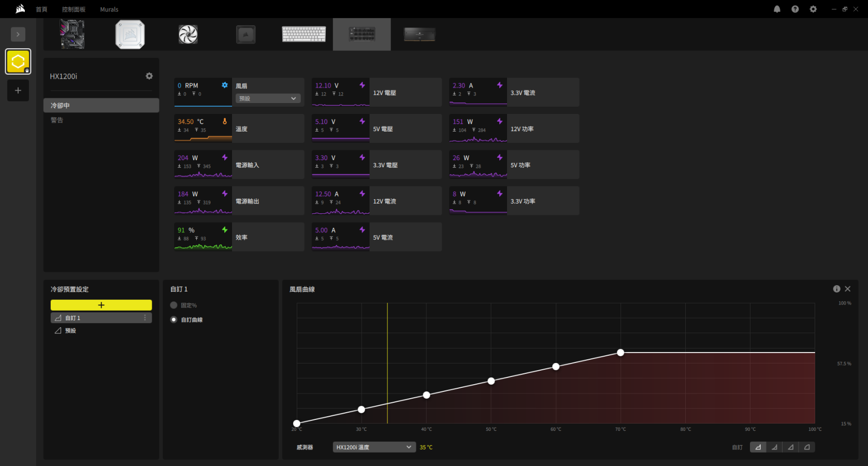
Task: Open the fan preset dropdown
Action: pyautogui.click(x=268, y=98)
